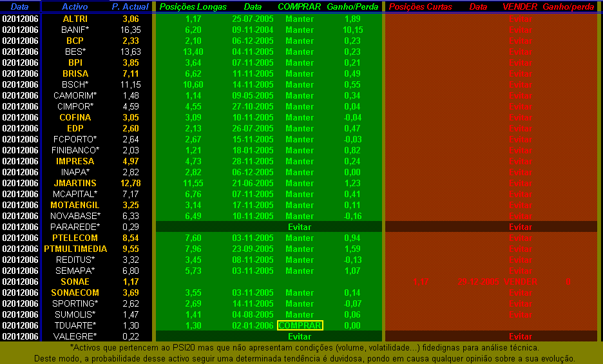Click the SEMAPA gain value 1,07
This screenshot has width=603, height=364.
[352, 271]
